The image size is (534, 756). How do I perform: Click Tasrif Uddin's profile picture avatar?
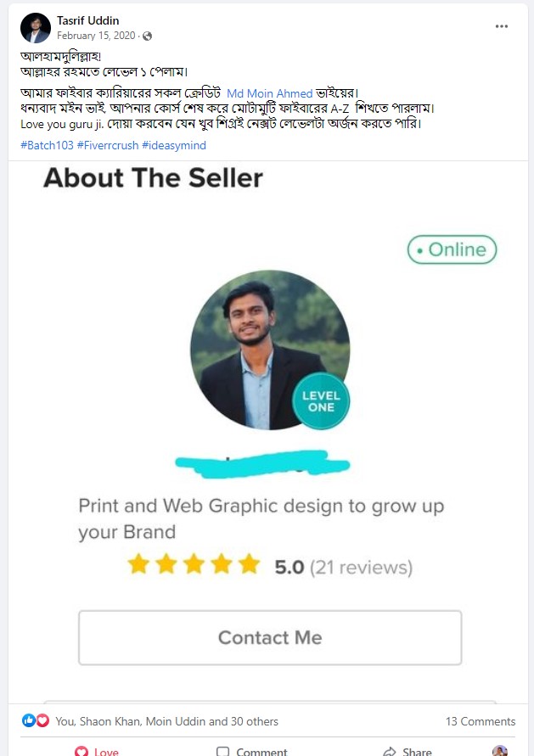[x=35, y=28]
